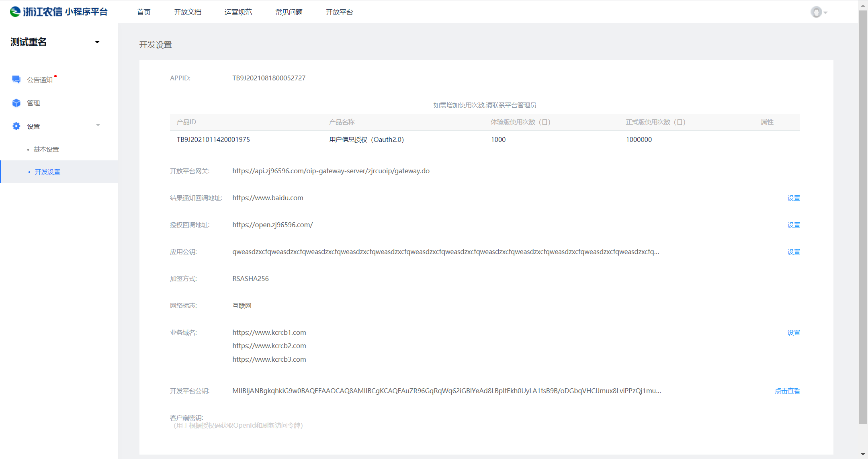
Task: Click the 管理 cube icon
Action: 16,103
